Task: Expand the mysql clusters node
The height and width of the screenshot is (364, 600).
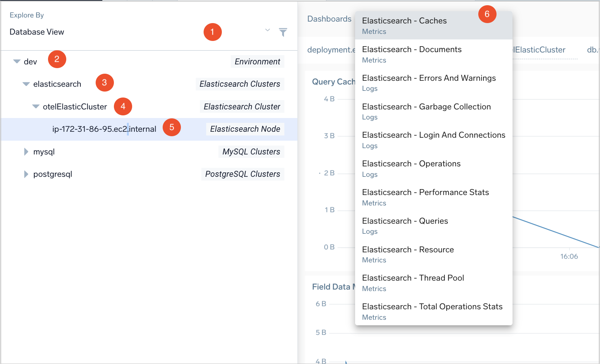Action: click(x=26, y=152)
